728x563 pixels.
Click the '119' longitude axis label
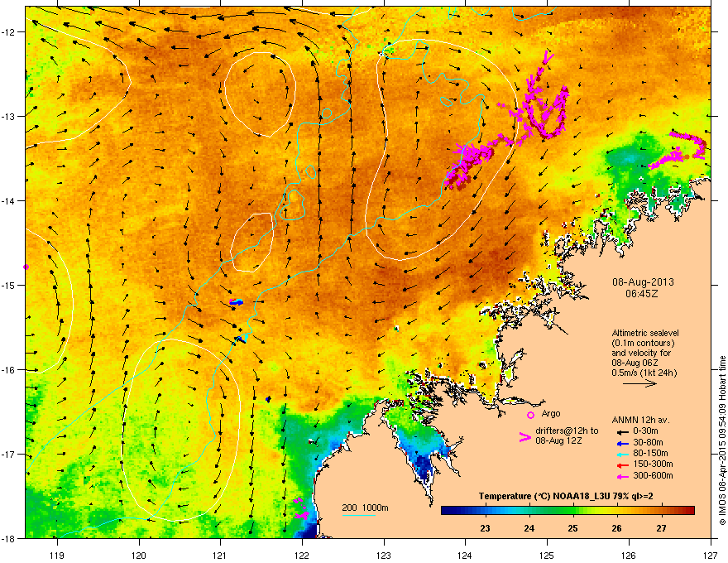click(57, 555)
